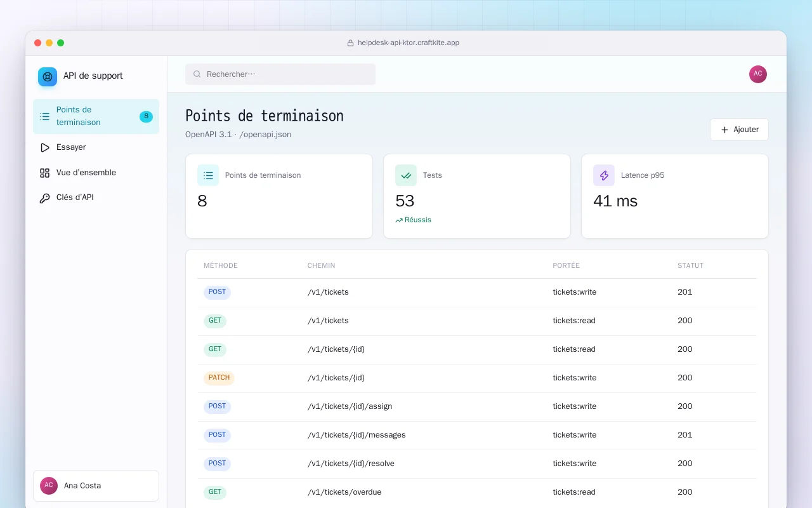812x508 pixels.
Task: Click the OpenAPI 3.1 · /openapi.json subtitle
Action: point(239,135)
